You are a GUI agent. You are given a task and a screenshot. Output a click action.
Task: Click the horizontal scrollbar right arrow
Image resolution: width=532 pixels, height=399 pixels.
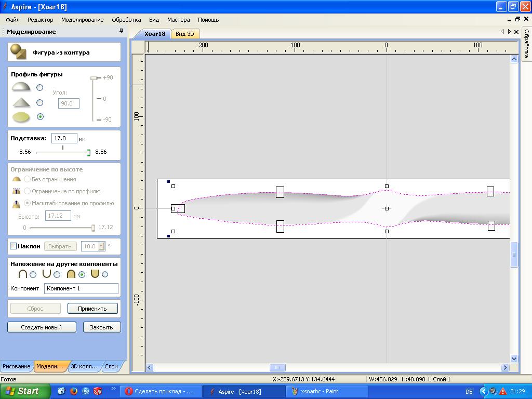click(x=505, y=367)
